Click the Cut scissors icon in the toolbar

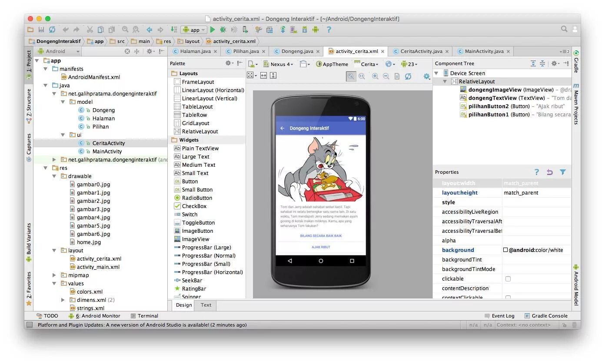[90, 30]
